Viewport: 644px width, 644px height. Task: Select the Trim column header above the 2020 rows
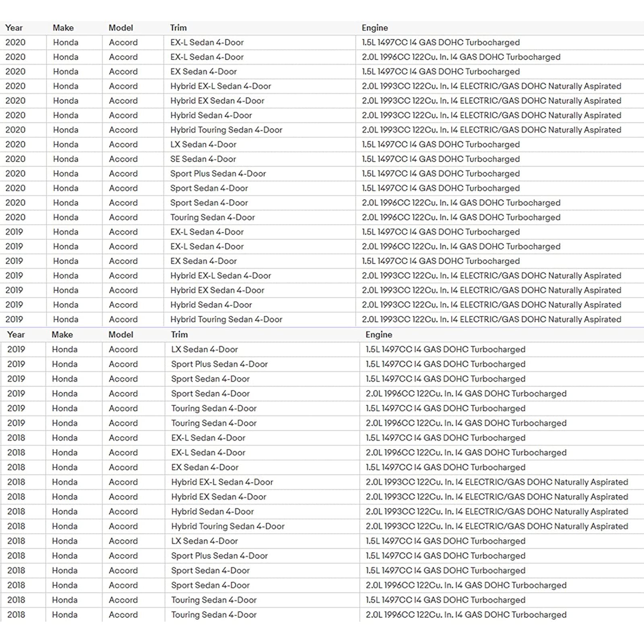click(178, 28)
